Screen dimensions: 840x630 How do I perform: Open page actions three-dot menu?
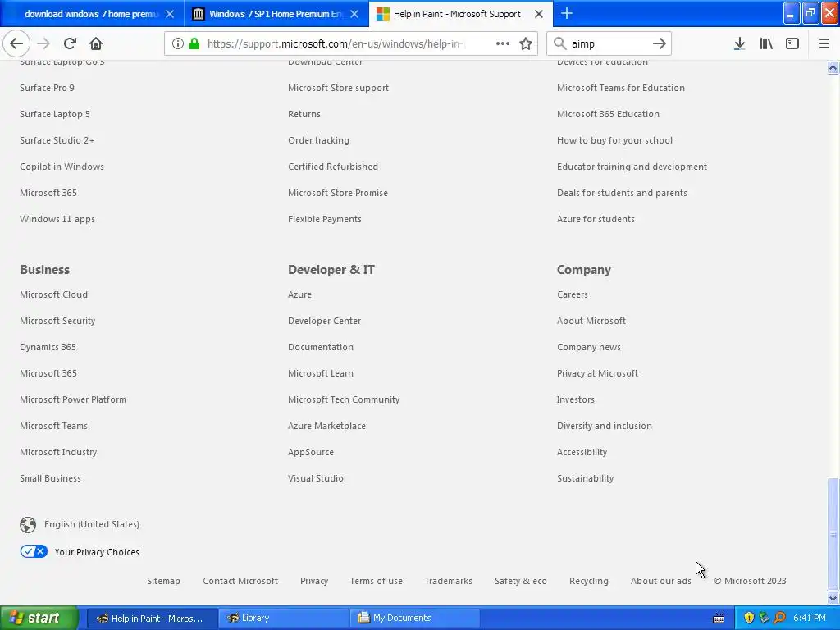(x=503, y=43)
